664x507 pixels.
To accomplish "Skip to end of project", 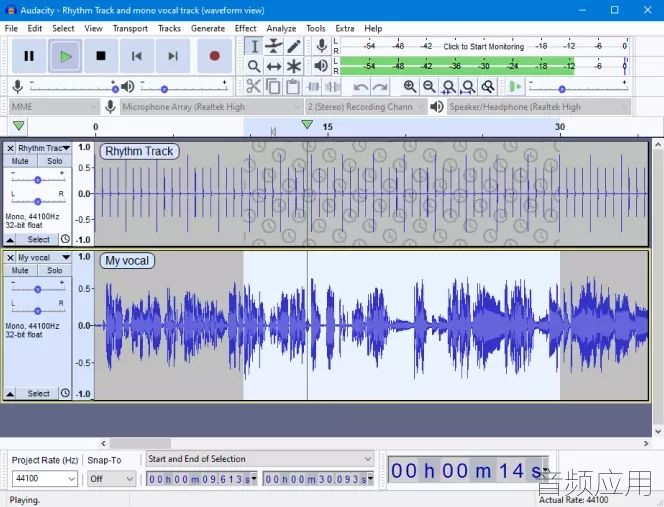I will pyautogui.click(x=173, y=56).
